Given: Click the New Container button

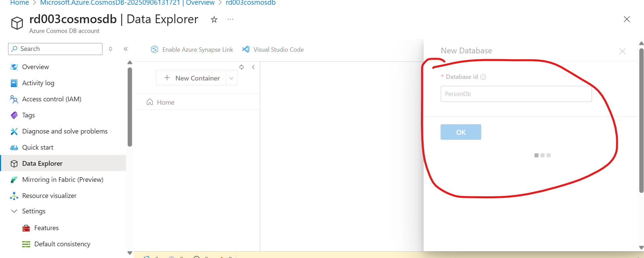Looking at the screenshot, I should click(191, 78).
